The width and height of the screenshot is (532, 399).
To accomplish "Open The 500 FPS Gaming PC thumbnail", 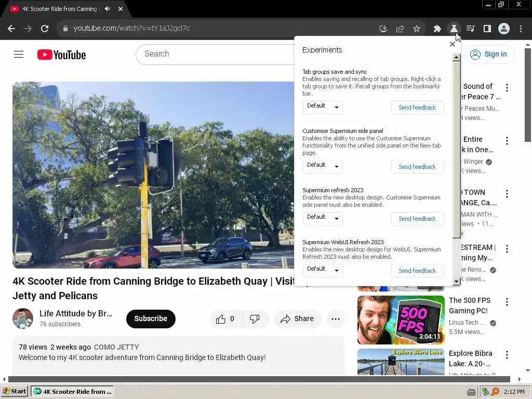I will click(401, 320).
